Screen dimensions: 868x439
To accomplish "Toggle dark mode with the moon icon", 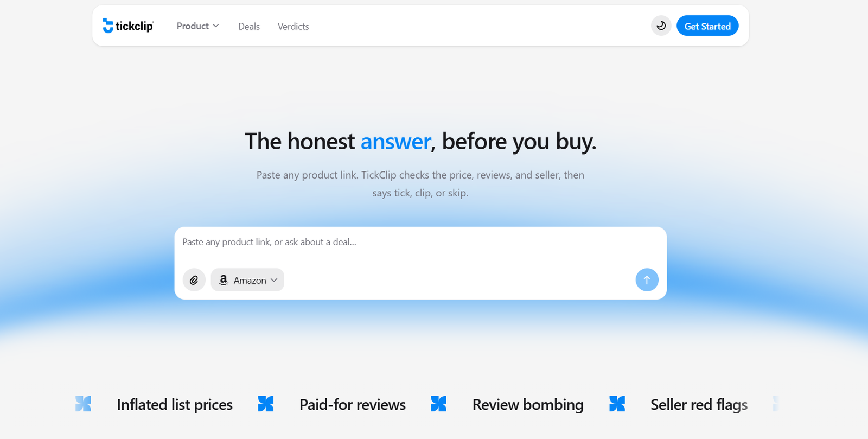I will pyautogui.click(x=661, y=26).
